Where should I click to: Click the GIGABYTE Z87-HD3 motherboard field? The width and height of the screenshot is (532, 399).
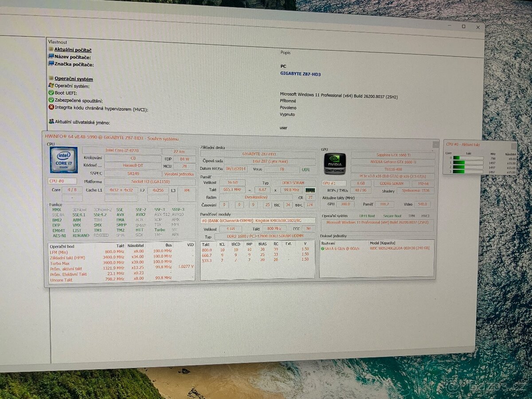pos(258,153)
